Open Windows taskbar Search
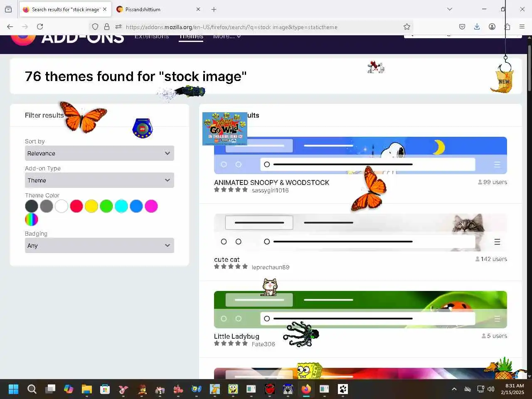Viewport: 532px width, 399px height. (x=32, y=389)
